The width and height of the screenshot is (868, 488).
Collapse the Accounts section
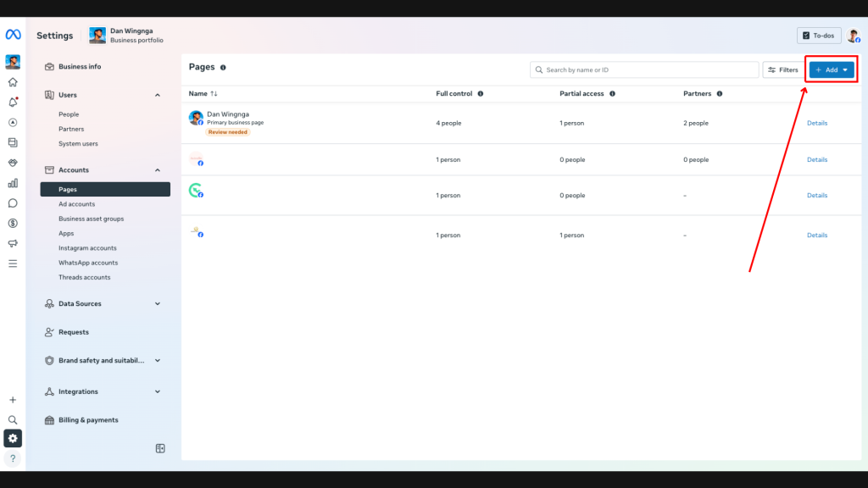coord(157,170)
